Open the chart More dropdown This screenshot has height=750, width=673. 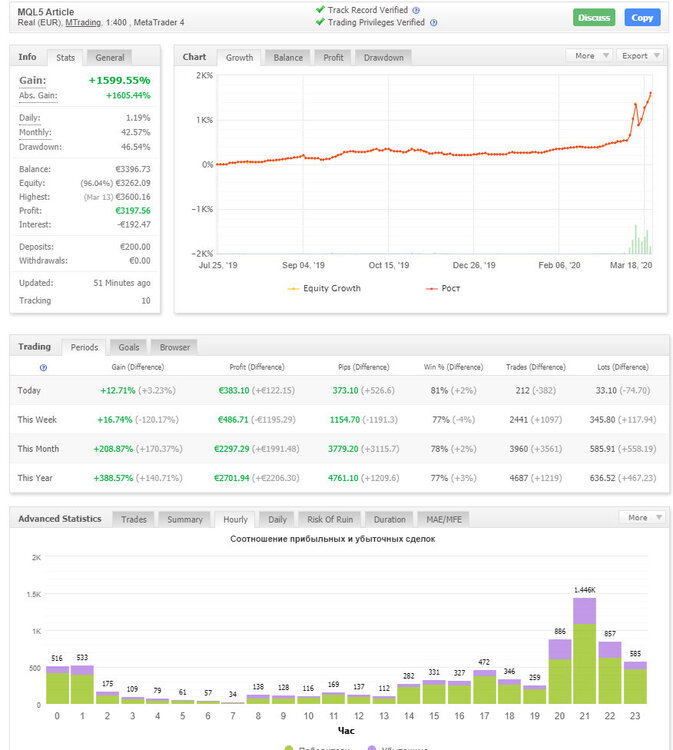point(588,56)
